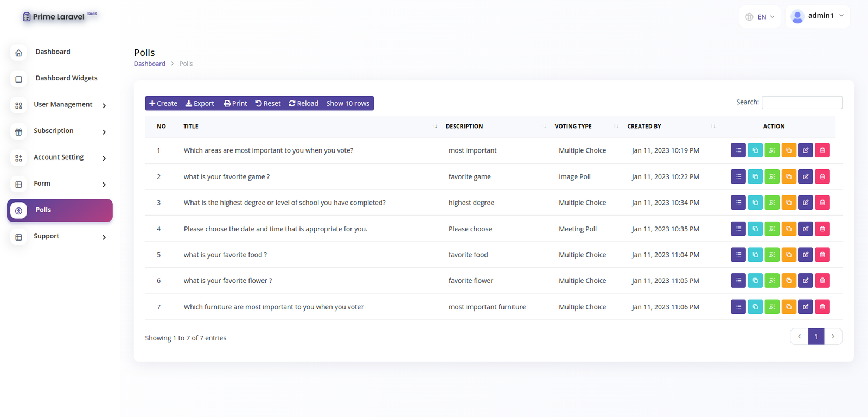Click the orange duplicate icon for poll 6
The image size is (868, 417).
788,281
